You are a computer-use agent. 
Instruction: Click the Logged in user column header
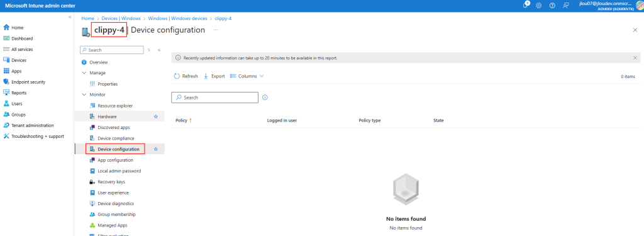click(x=282, y=120)
